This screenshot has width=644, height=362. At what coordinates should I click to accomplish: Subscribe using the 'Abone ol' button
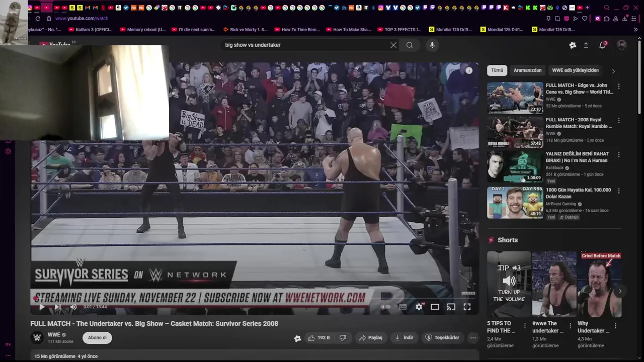click(97, 338)
